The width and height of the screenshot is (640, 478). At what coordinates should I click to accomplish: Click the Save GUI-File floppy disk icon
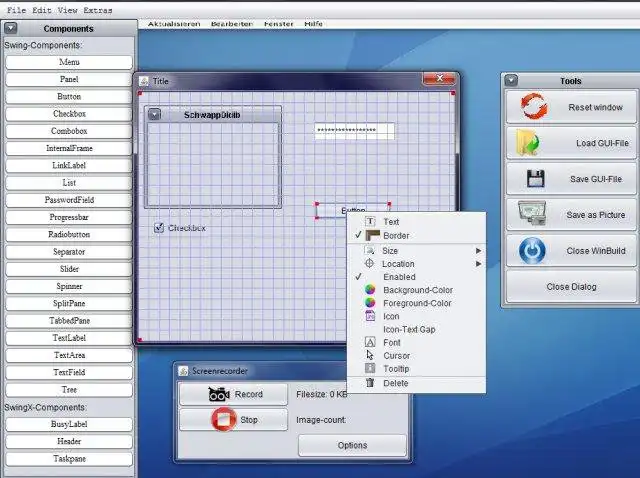point(535,178)
